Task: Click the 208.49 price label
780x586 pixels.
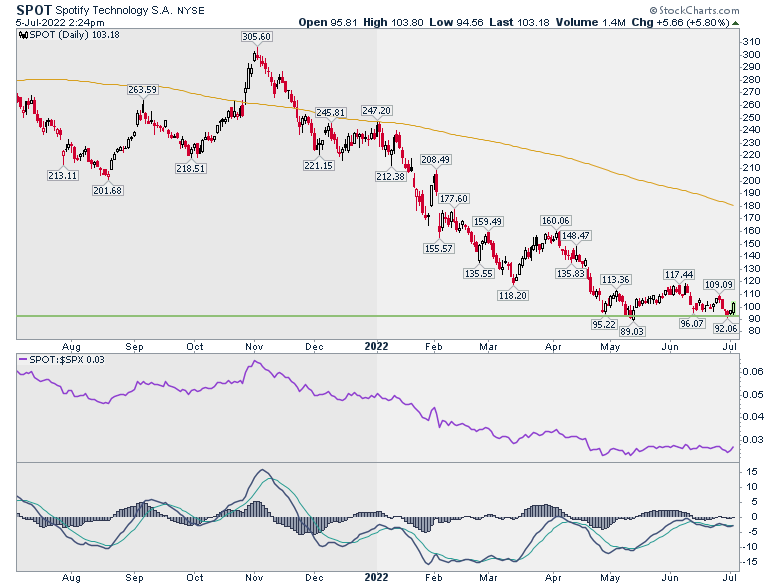Action: coord(436,160)
